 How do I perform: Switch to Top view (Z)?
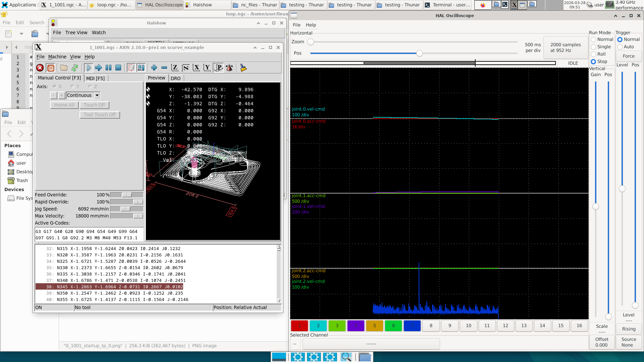click(174, 68)
